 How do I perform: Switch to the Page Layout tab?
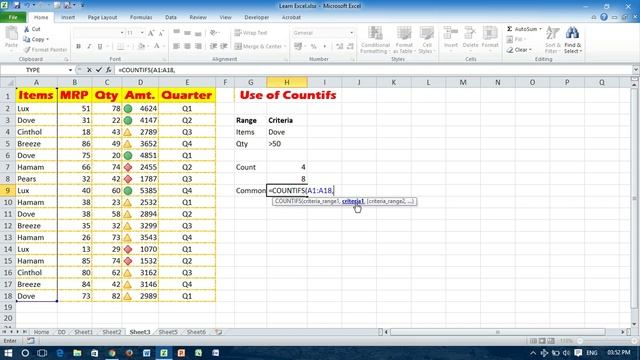pyautogui.click(x=102, y=18)
